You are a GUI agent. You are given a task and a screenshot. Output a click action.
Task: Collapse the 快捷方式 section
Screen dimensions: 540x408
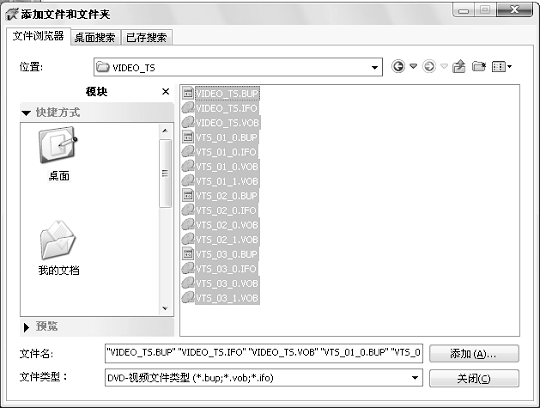26,113
